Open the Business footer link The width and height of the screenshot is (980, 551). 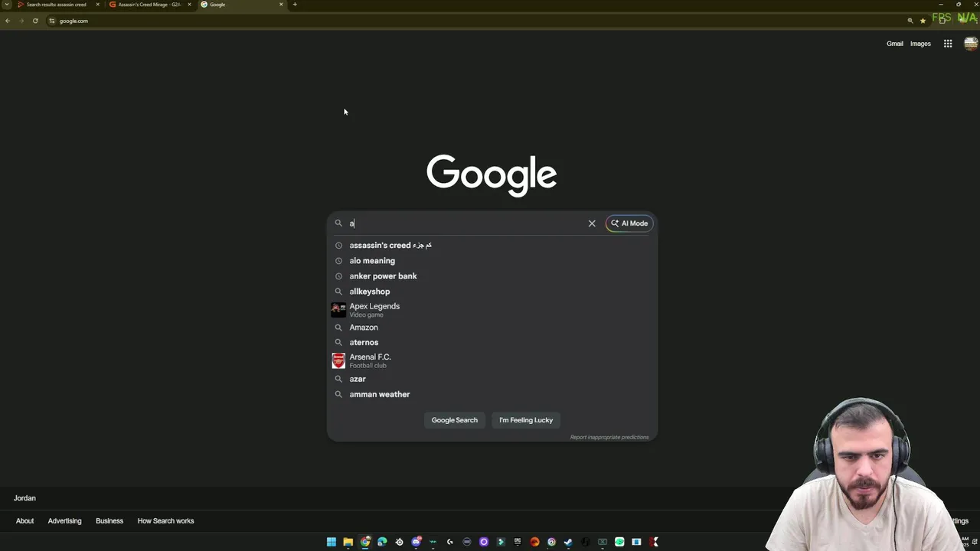pyautogui.click(x=109, y=521)
